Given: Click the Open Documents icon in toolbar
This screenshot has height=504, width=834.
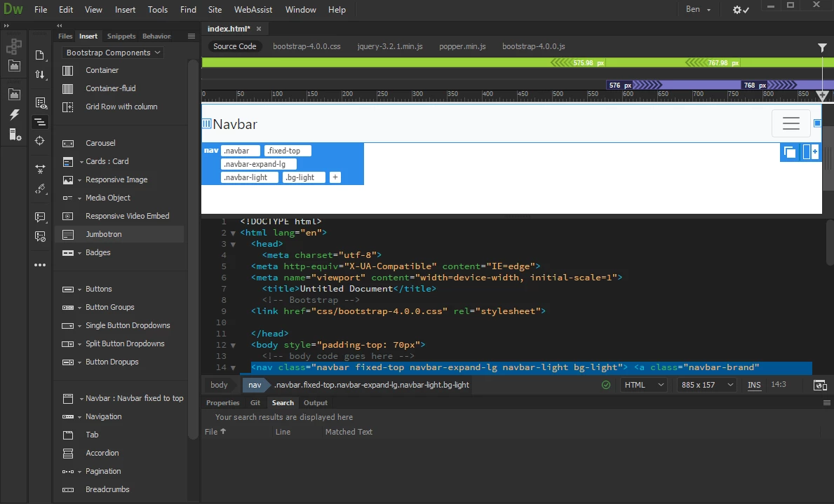Looking at the screenshot, I should (x=40, y=55).
